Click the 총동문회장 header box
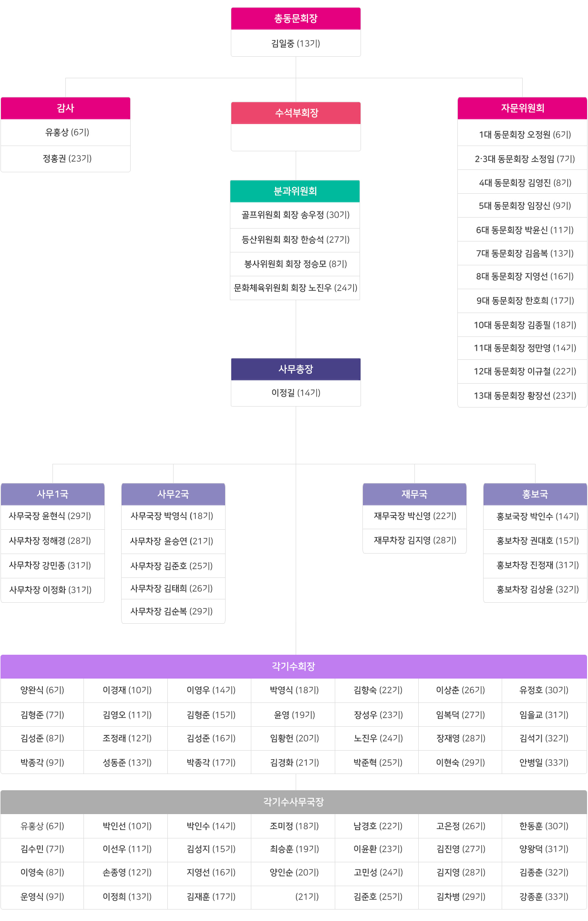This screenshot has height=921, width=588. point(296,19)
